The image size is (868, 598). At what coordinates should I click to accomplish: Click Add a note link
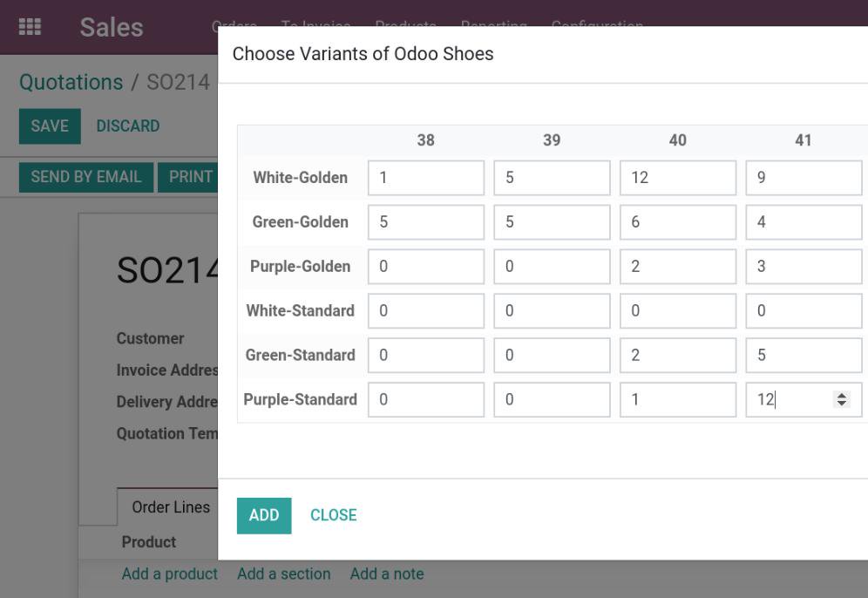(x=386, y=574)
